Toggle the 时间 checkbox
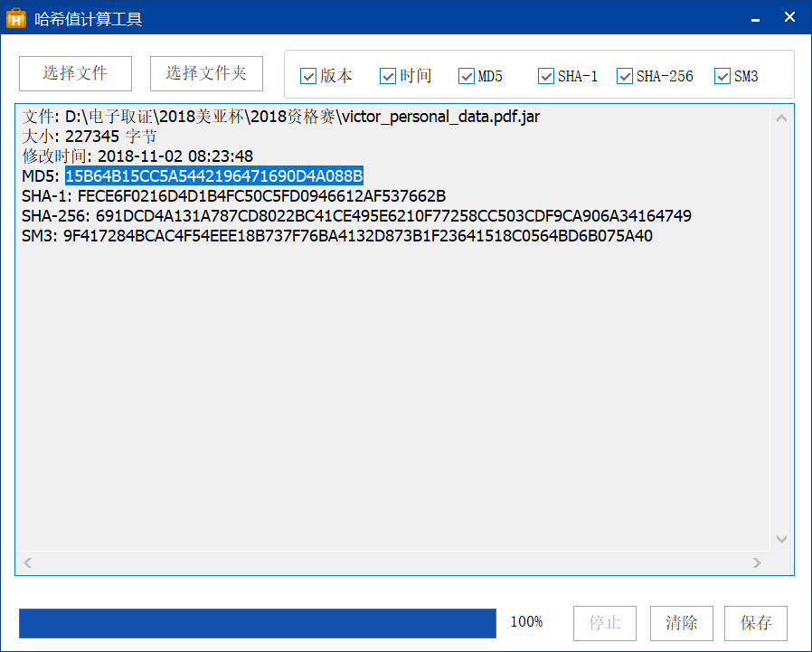The image size is (812, 652). pos(388,76)
